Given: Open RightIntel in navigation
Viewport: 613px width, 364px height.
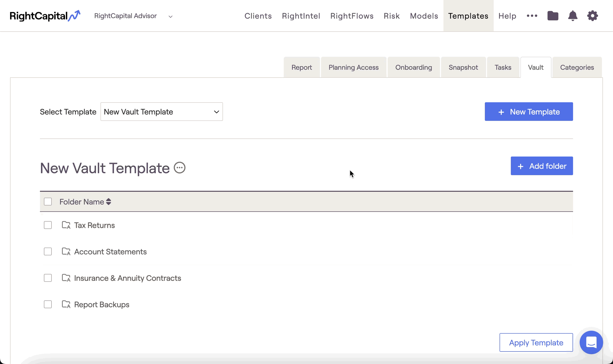Looking at the screenshot, I should point(301,16).
